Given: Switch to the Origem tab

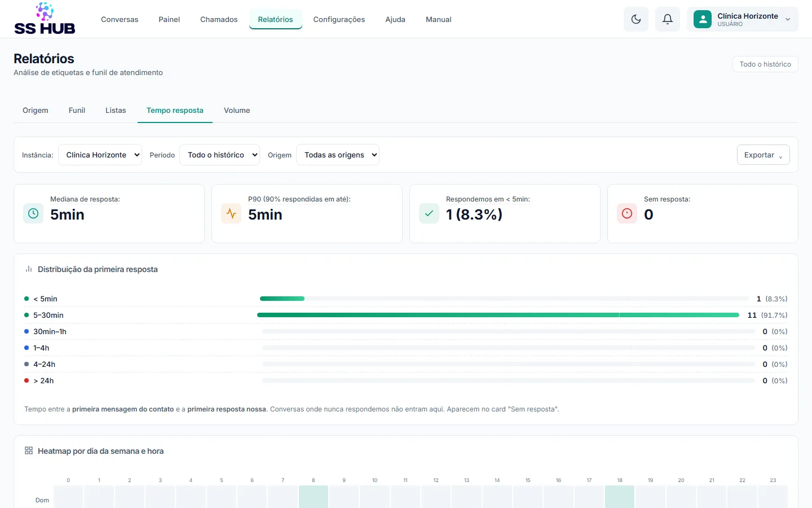Looking at the screenshot, I should [36, 110].
